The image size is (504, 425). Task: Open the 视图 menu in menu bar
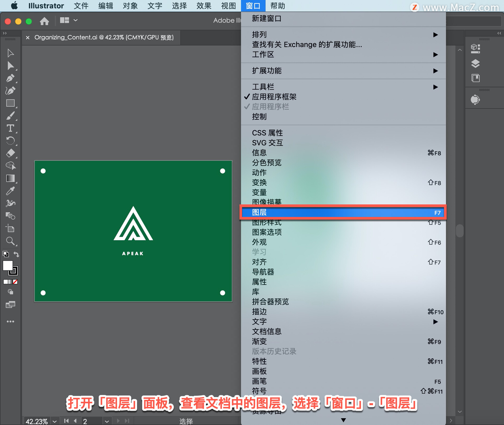[x=228, y=6]
